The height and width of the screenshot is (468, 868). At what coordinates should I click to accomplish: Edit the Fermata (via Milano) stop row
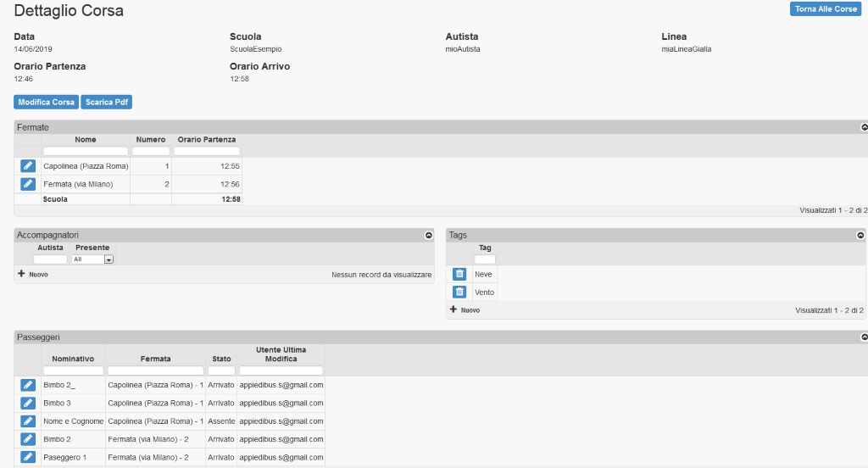tap(28, 184)
